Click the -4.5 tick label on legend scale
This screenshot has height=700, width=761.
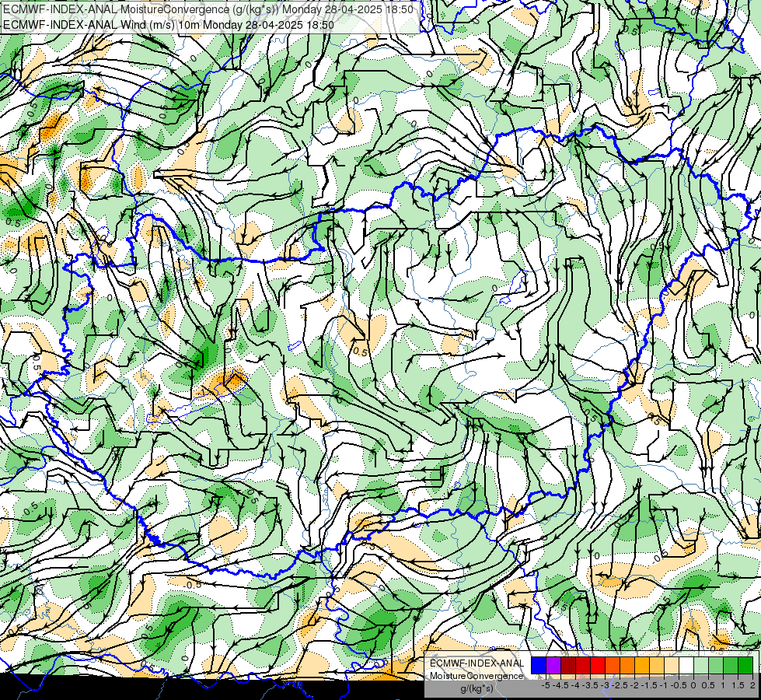(561, 685)
